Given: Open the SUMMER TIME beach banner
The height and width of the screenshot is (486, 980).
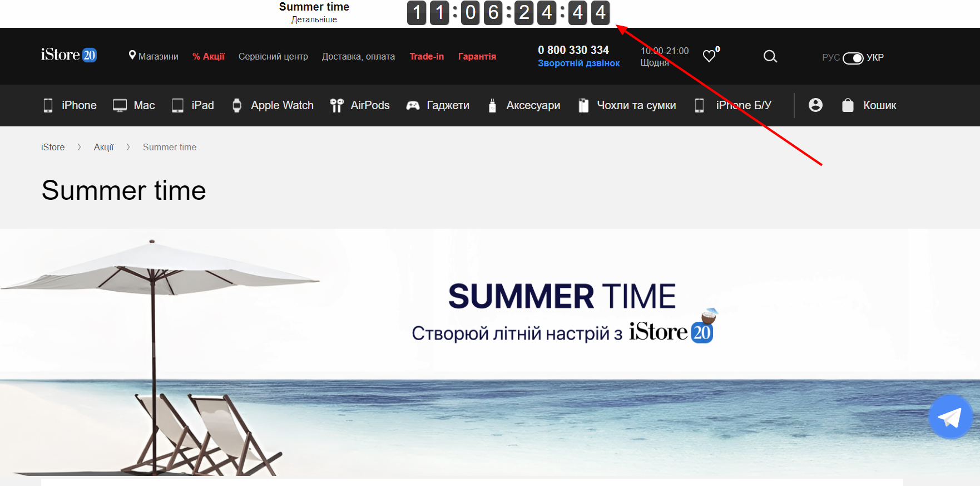Looking at the screenshot, I should pyautogui.click(x=489, y=354).
